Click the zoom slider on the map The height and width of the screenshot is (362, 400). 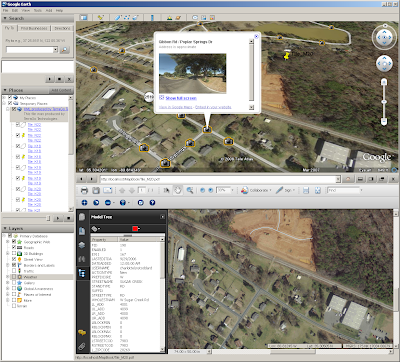point(384,102)
